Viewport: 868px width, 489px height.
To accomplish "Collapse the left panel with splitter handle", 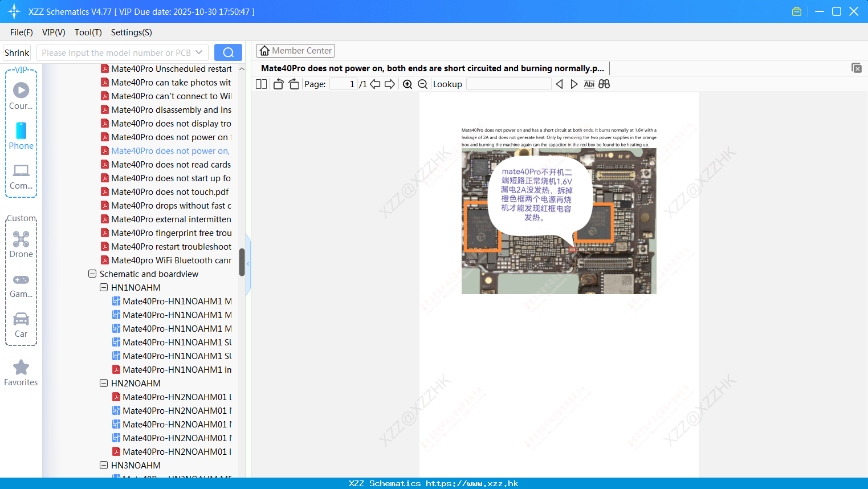I will tap(248, 264).
